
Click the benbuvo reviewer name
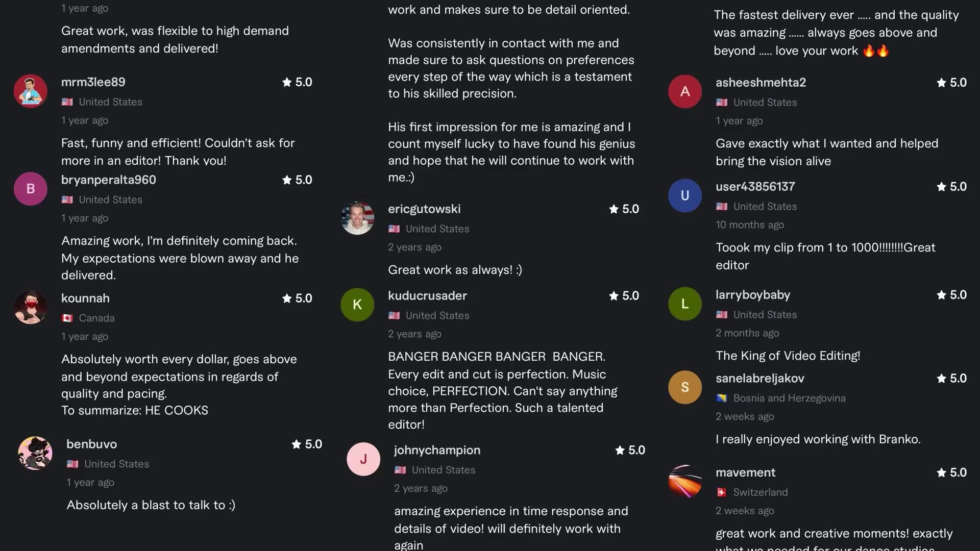(x=92, y=444)
